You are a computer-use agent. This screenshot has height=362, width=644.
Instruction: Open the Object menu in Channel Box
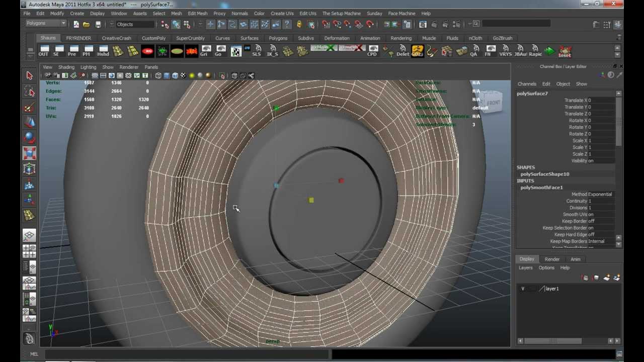[x=563, y=84]
